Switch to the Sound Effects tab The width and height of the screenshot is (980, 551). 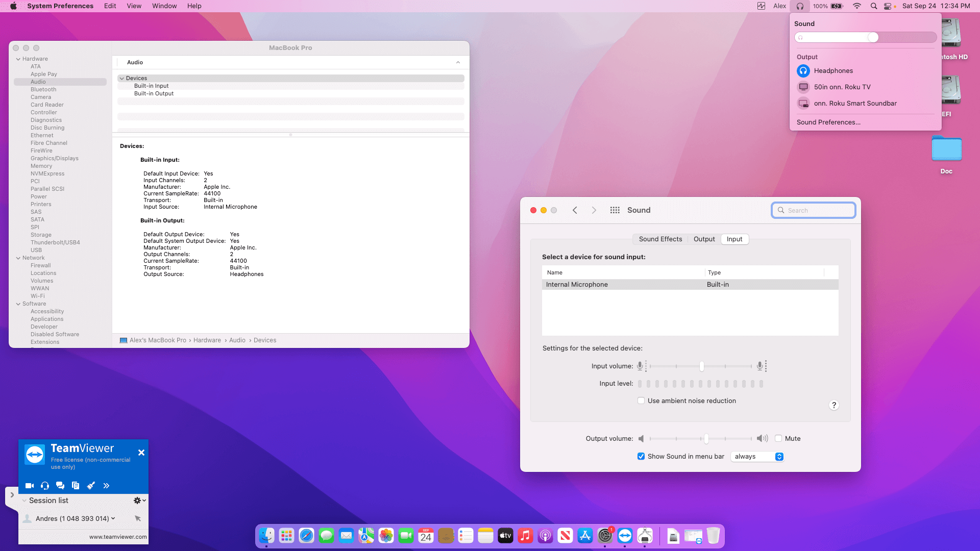tap(660, 239)
